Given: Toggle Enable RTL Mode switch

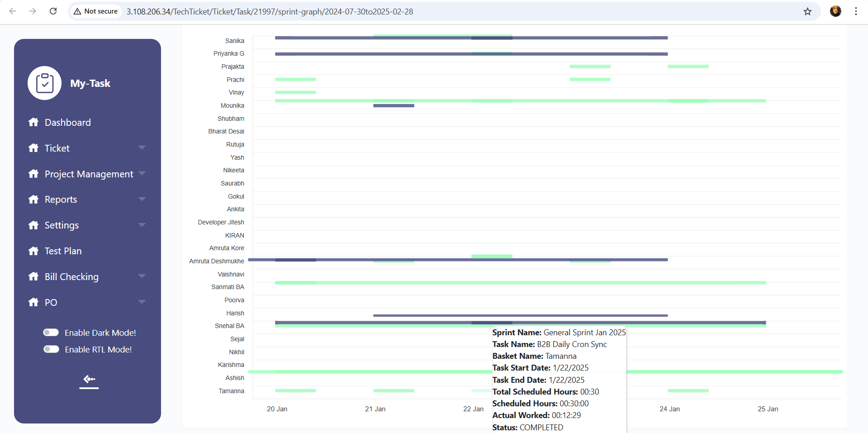Looking at the screenshot, I should pos(51,349).
